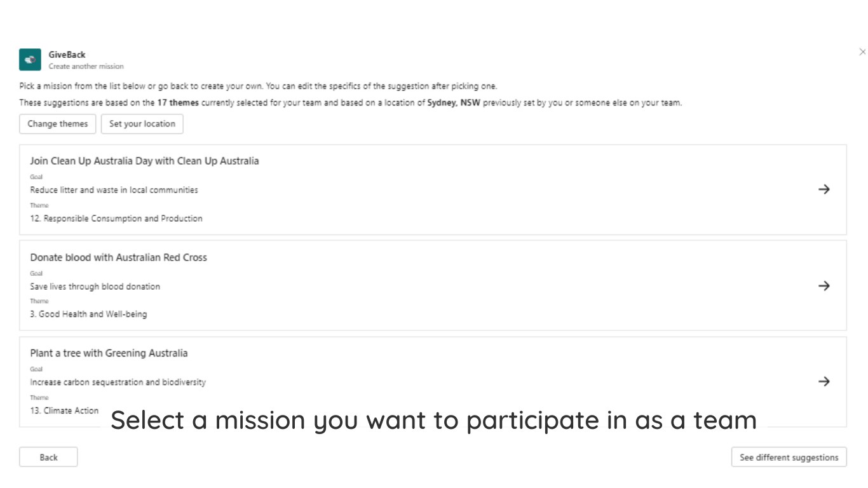Open the Plant a tree mission arrow
Screen dimensions: 868x488
[824, 381]
